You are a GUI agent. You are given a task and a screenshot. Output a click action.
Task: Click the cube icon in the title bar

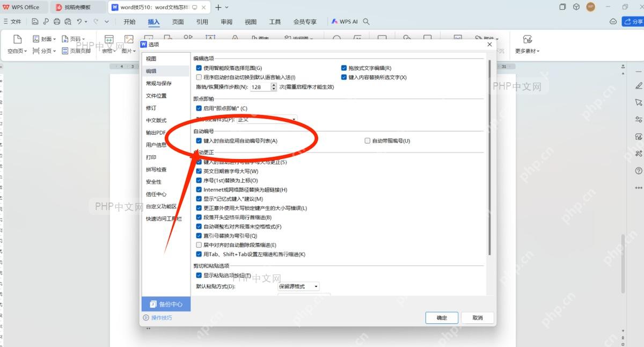pos(576,7)
